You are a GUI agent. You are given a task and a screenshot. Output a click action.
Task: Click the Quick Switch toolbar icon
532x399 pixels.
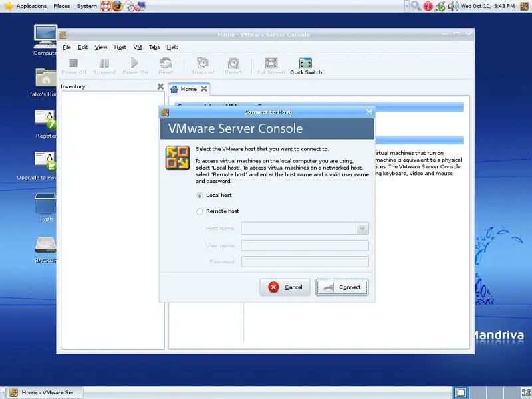[x=305, y=63]
